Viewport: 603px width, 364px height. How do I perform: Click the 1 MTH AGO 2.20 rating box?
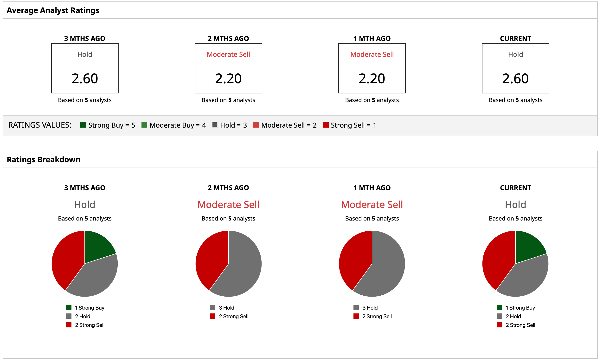pyautogui.click(x=372, y=68)
